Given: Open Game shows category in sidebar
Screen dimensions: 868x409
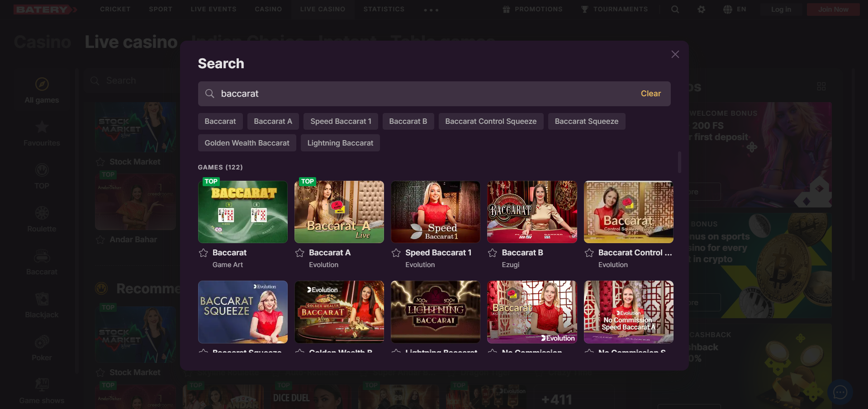Looking at the screenshot, I should [42, 391].
